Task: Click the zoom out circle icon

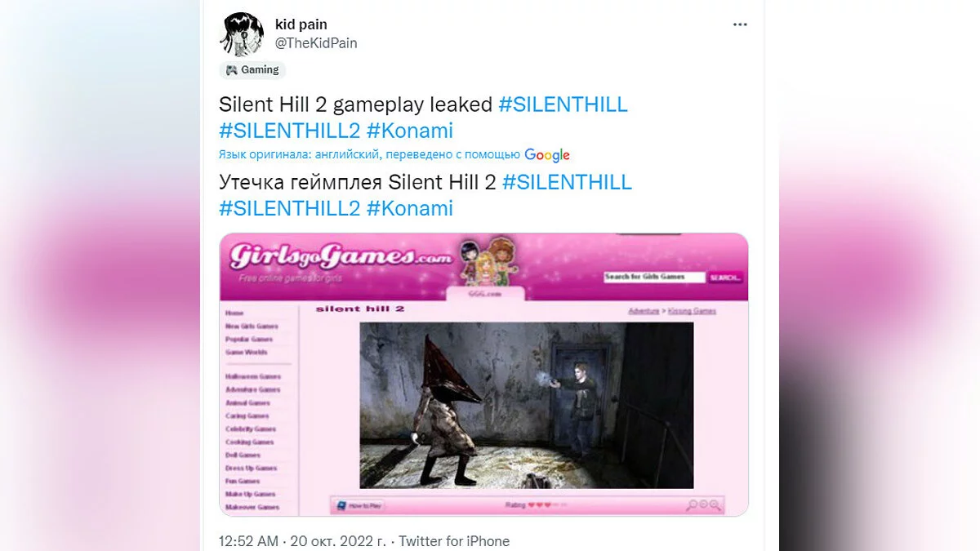Action: click(704, 504)
